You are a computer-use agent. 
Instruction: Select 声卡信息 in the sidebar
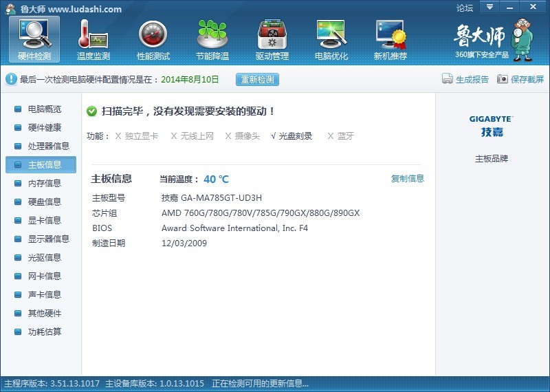[41, 295]
